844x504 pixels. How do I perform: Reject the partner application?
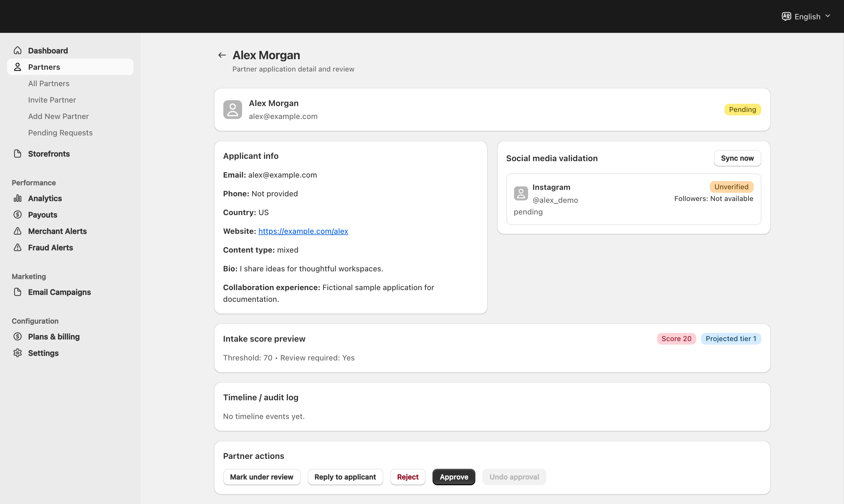408,477
